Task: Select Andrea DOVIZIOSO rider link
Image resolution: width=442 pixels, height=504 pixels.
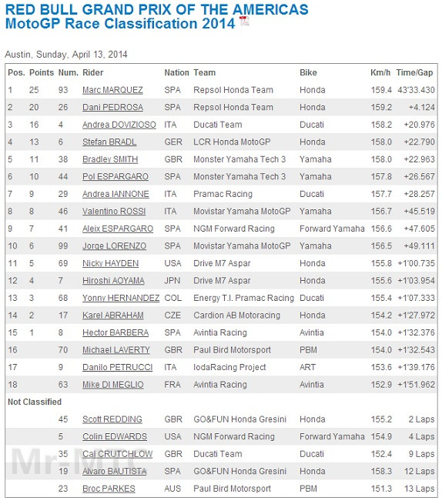Action: click(119, 125)
